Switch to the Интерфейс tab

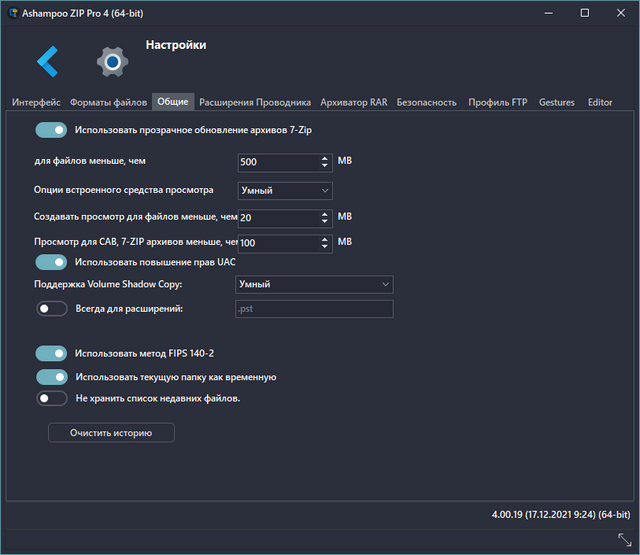tap(36, 102)
